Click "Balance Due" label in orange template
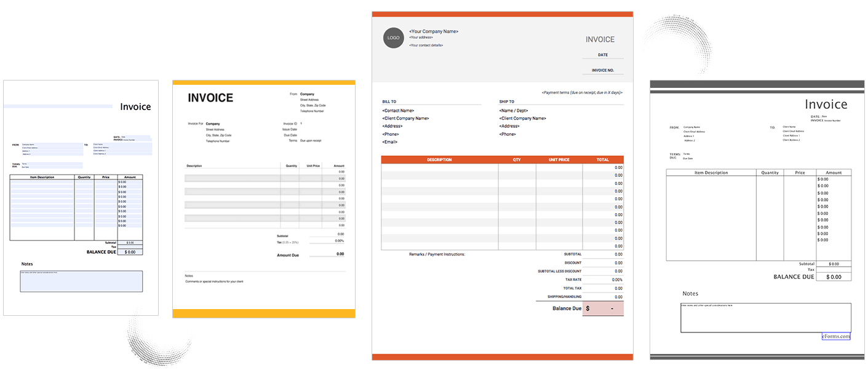Image resolution: width=868 pixels, height=373 pixels. (x=567, y=308)
